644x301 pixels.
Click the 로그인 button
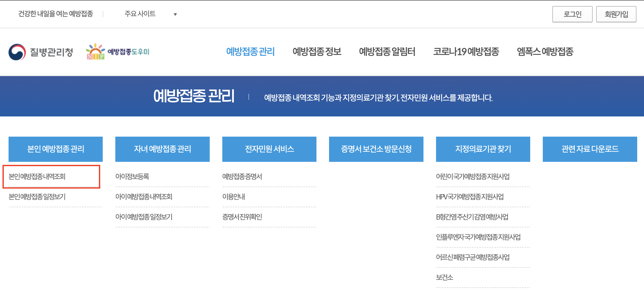click(x=572, y=14)
